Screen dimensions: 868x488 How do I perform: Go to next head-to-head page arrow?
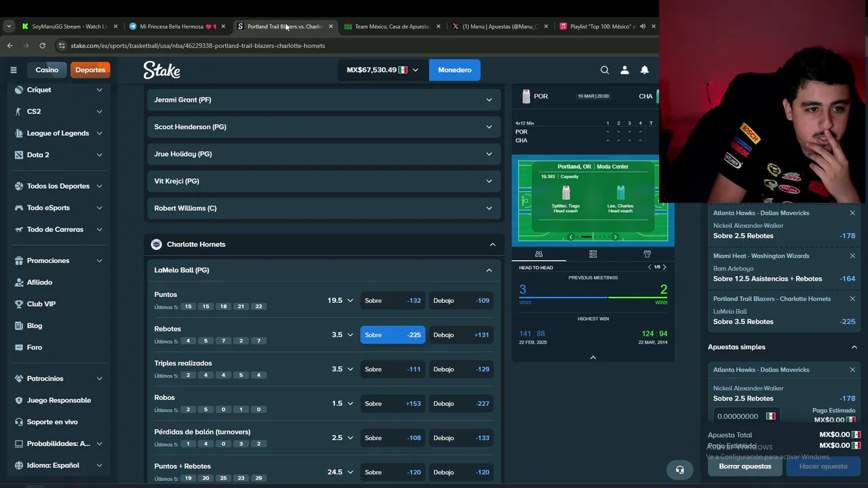pyautogui.click(x=665, y=267)
